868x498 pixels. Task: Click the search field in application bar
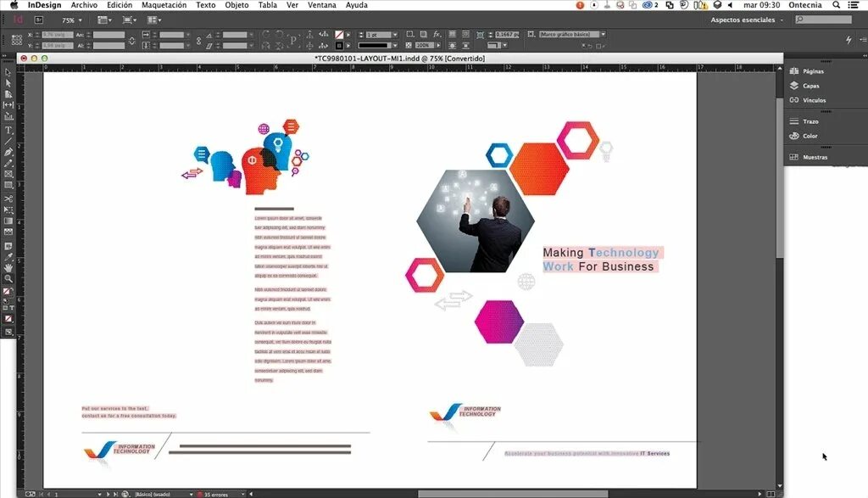click(x=823, y=20)
